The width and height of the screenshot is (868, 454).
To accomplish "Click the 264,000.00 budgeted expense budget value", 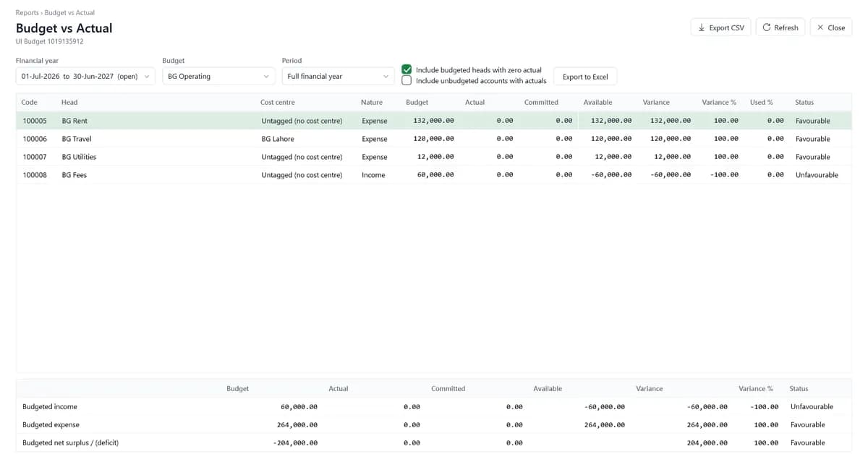I will coord(297,424).
